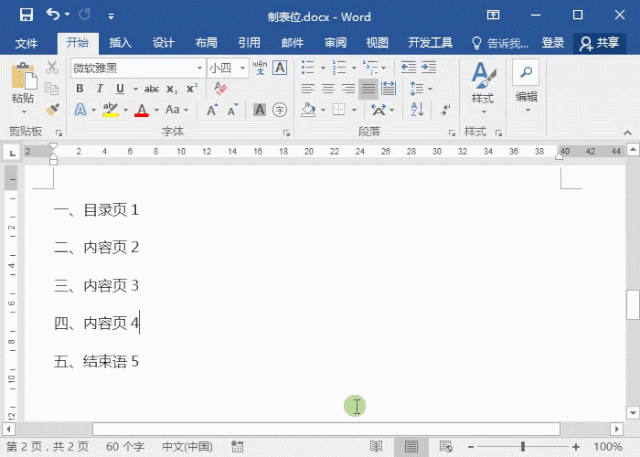
Task: Click the show paragraph marks icon
Action: 446,109
